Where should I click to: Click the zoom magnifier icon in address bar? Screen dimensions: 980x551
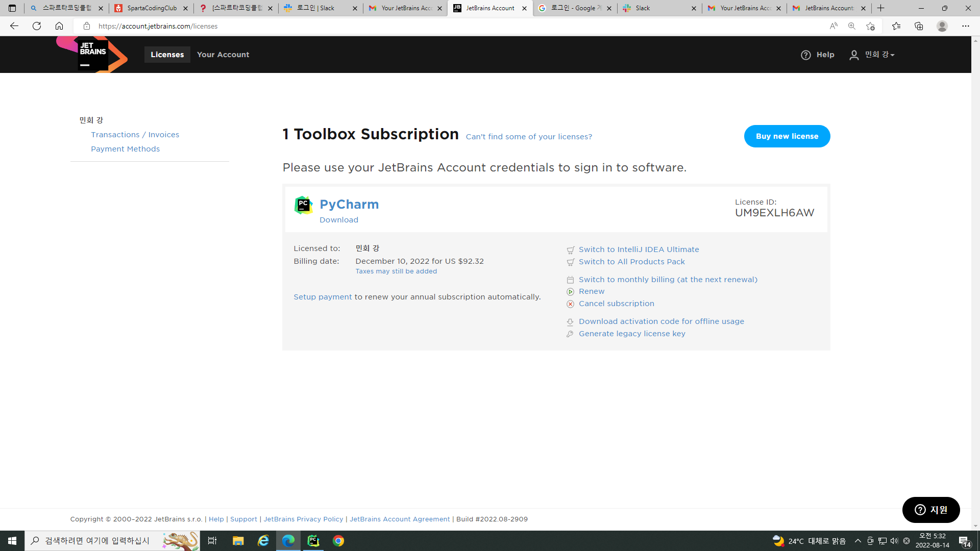pos(852,26)
